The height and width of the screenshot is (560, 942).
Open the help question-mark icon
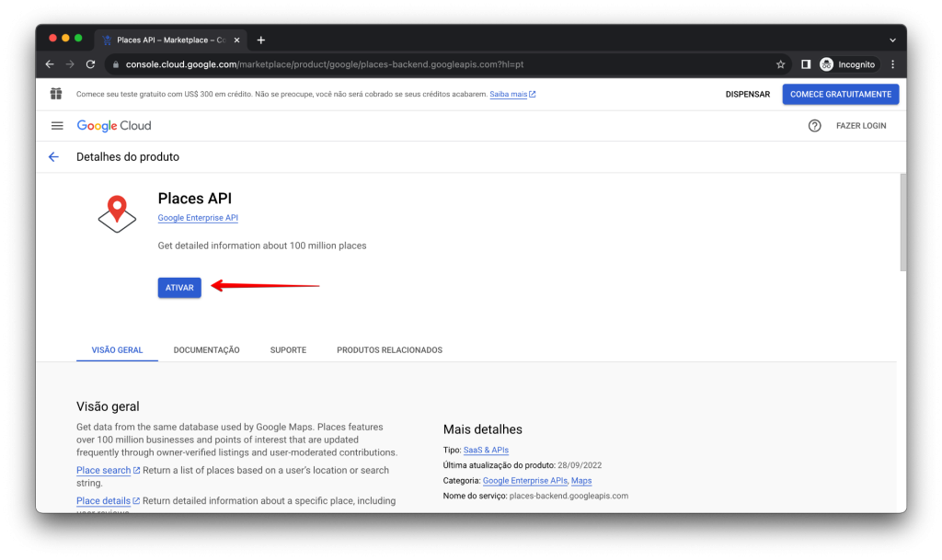[815, 125]
